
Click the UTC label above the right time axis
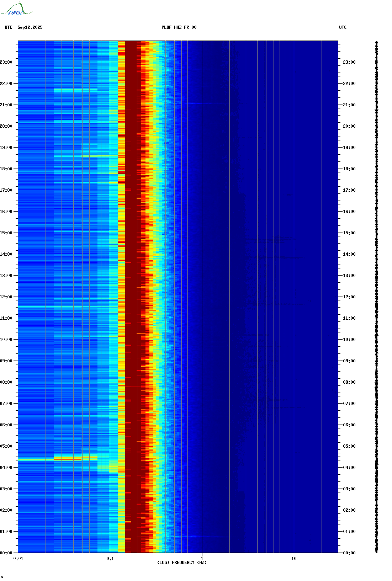(343, 27)
